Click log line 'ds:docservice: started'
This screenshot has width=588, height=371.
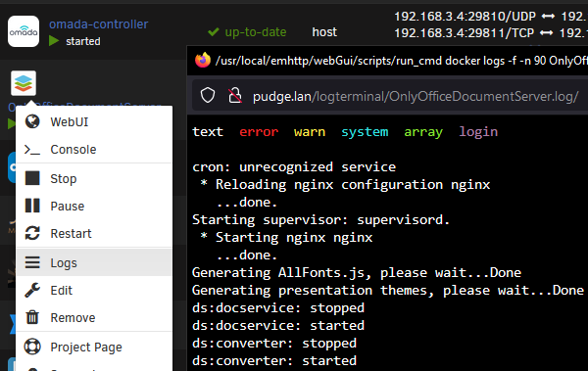click(x=278, y=325)
